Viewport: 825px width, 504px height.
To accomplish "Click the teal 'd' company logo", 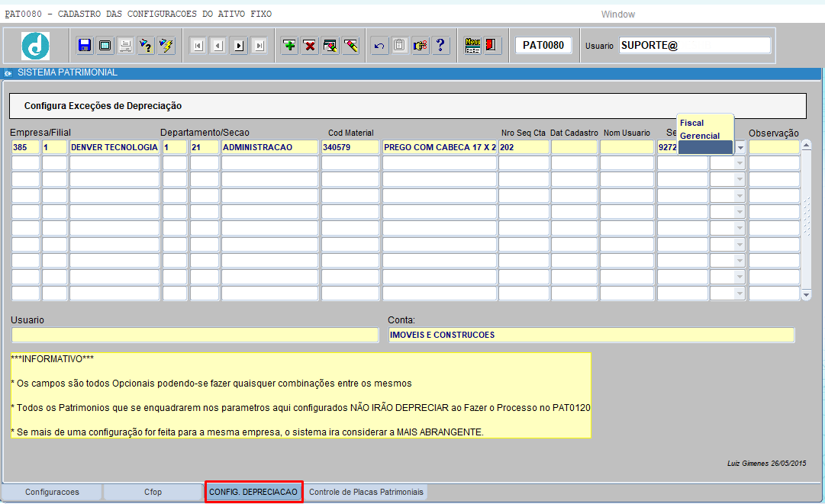I will (35, 47).
